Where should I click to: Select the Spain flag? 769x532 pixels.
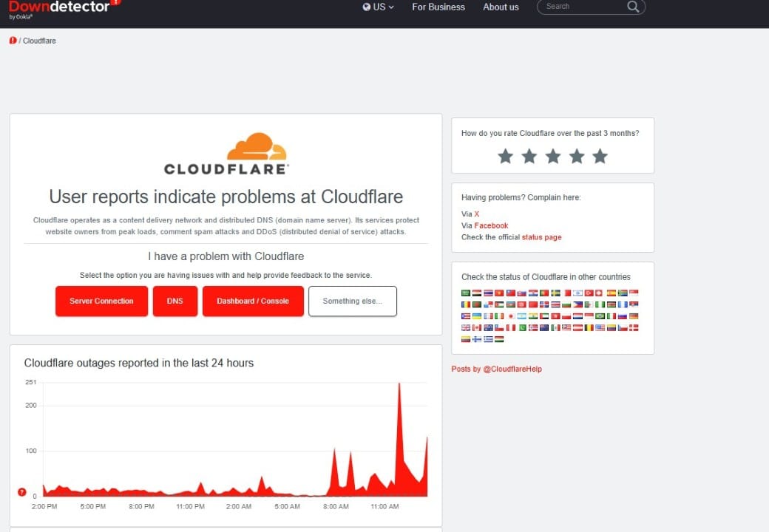pos(612,293)
